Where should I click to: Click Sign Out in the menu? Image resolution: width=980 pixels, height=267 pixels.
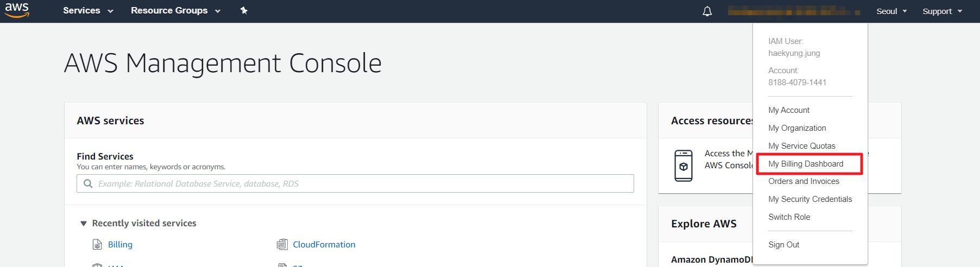(784, 245)
